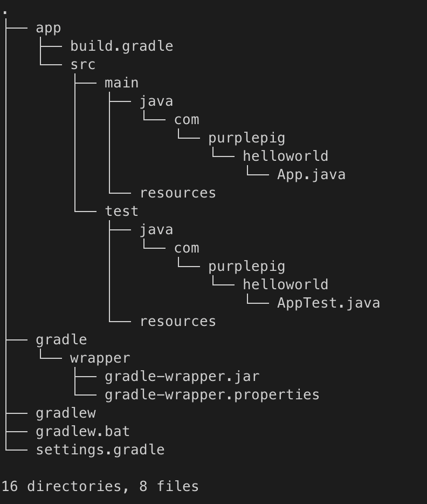
Task: Select AppTest.java file entry
Action: coord(328,303)
